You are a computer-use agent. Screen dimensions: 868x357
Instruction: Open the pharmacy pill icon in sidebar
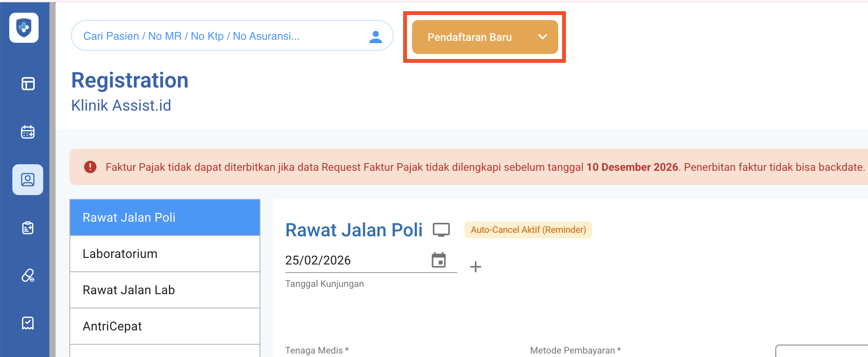(28, 275)
